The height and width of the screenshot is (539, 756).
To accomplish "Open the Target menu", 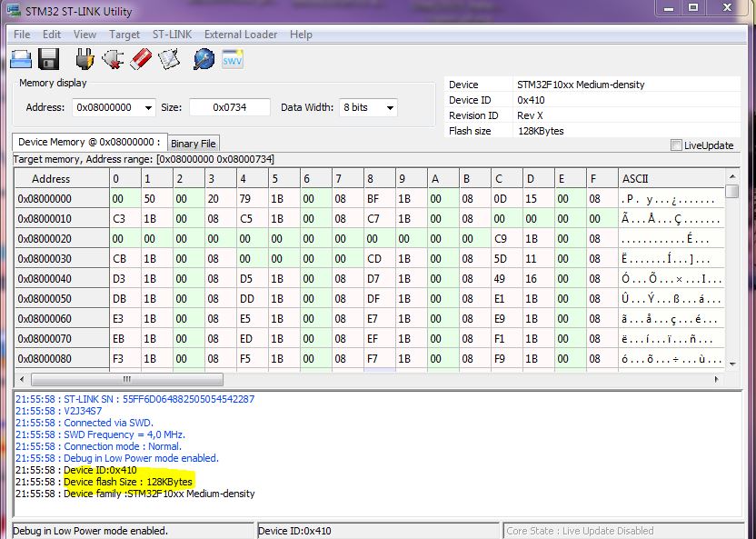I will [124, 35].
